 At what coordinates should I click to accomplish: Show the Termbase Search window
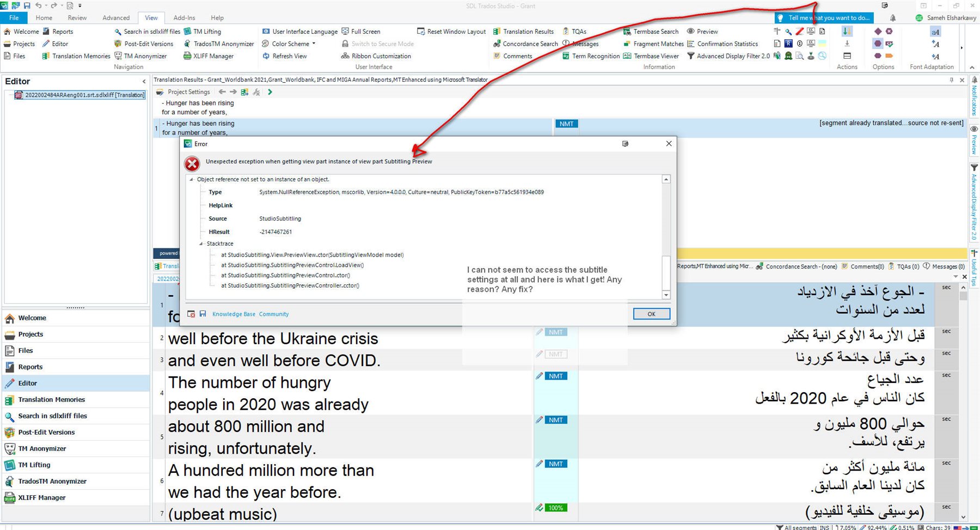pyautogui.click(x=651, y=32)
